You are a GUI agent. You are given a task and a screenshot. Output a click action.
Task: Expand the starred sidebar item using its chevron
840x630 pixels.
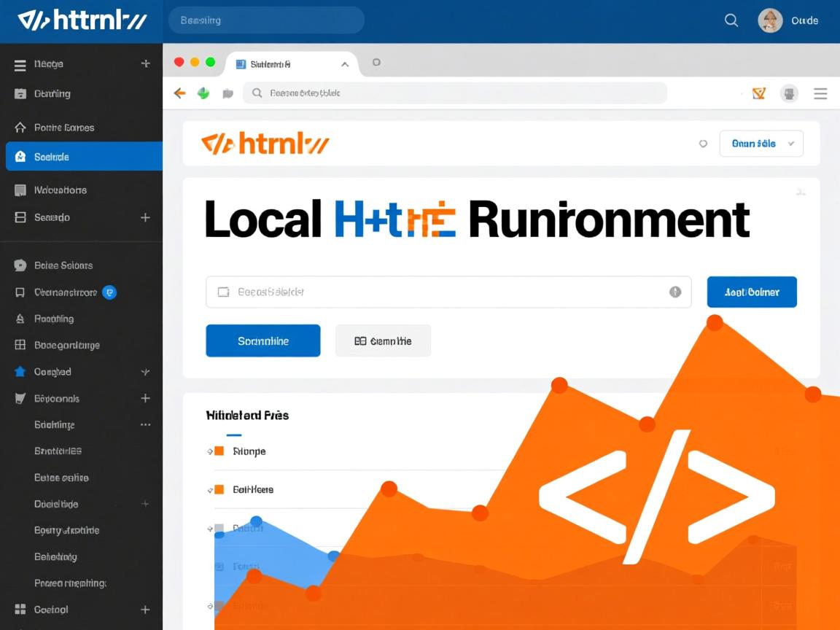[x=145, y=372]
